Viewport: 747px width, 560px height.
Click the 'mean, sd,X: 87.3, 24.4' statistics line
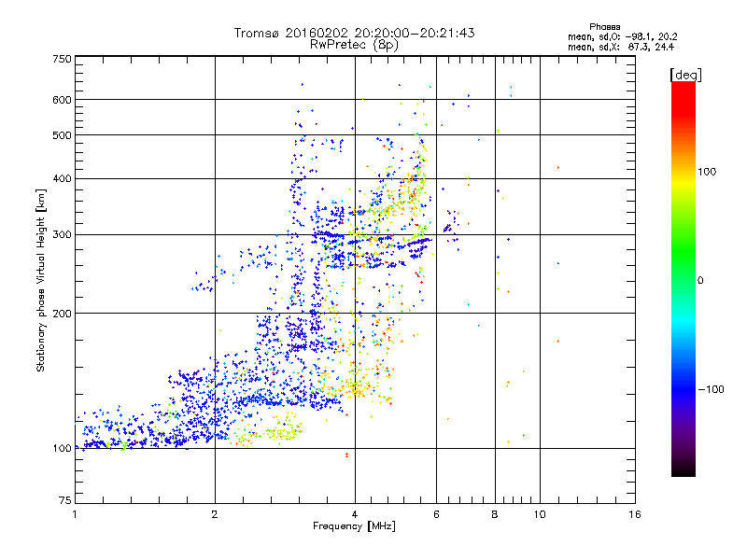[621, 47]
